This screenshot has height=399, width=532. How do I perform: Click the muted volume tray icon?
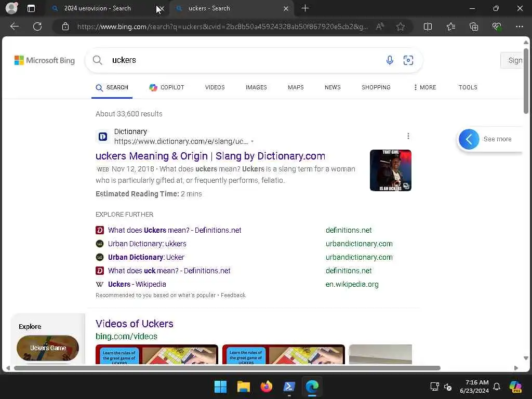tap(448, 387)
